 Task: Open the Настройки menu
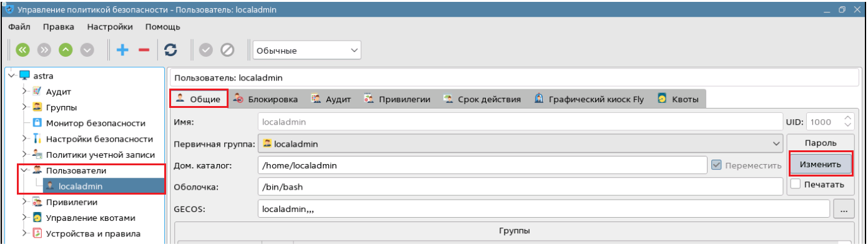(110, 27)
